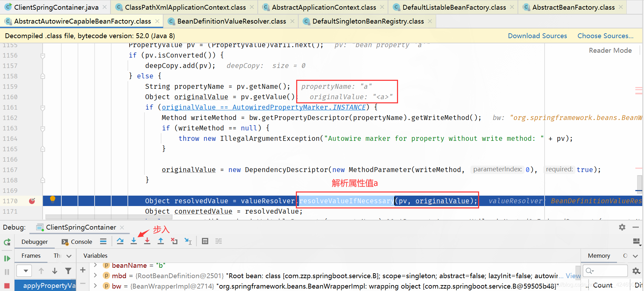The height and width of the screenshot is (291, 644).
Task: Hide the Debug tool window
Action: (636, 227)
